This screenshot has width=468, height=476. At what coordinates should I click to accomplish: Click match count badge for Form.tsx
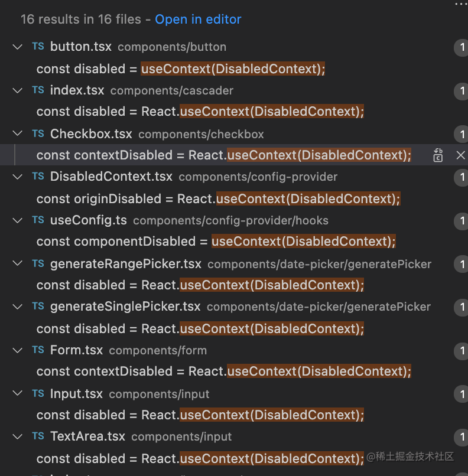point(461,351)
